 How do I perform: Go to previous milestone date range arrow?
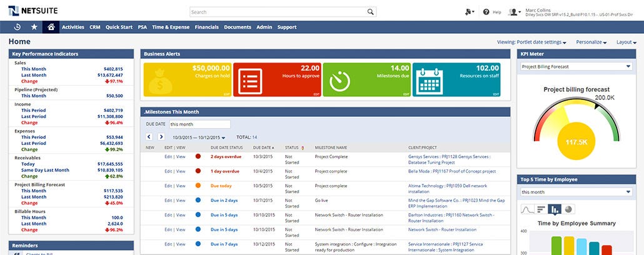point(149,137)
